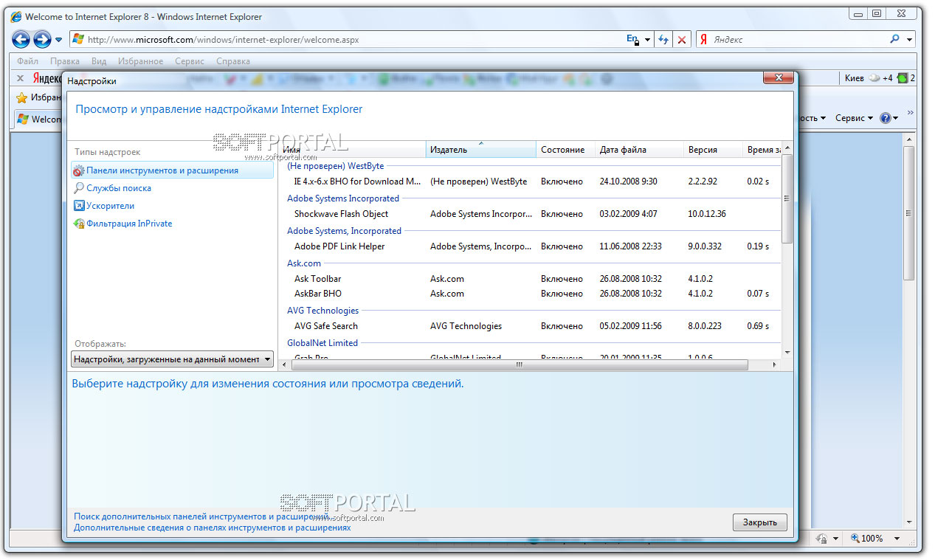Click the green mail counter icon

click(x=902, y=78)
